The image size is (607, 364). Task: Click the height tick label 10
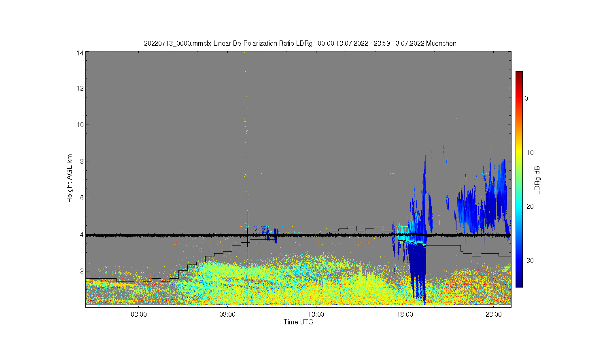click(x=80, y=125)
